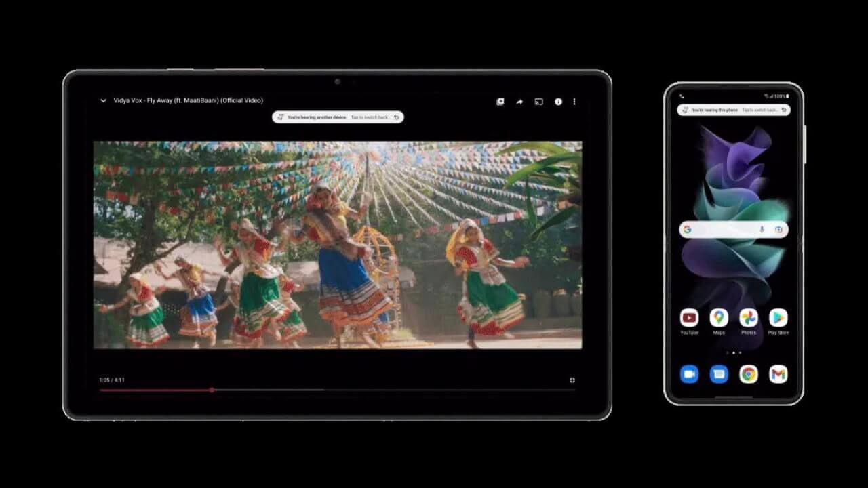
Task: Toggle fullscreen on the video player
Action: [x=572, y=380]
